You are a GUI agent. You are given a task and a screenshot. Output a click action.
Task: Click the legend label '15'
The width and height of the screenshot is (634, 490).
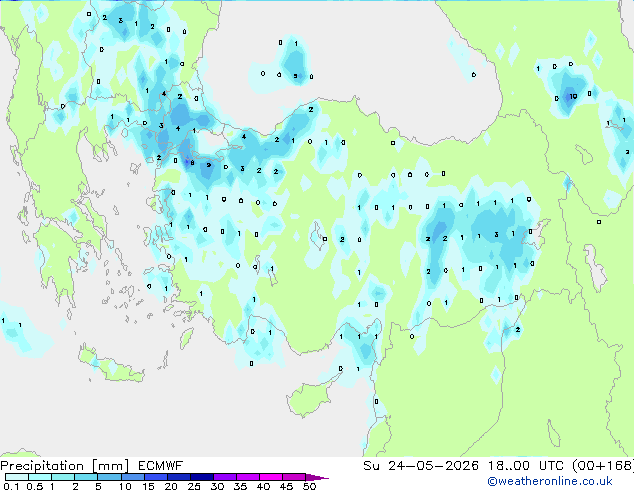[x=148, y=486]
